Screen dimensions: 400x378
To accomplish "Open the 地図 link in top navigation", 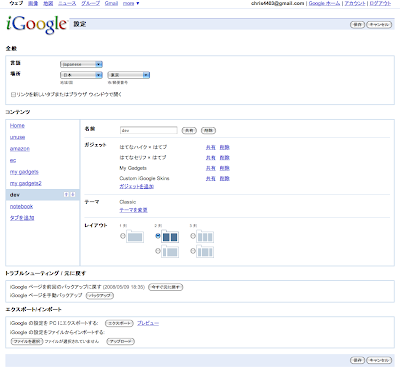I will click(x=48, y=3).
